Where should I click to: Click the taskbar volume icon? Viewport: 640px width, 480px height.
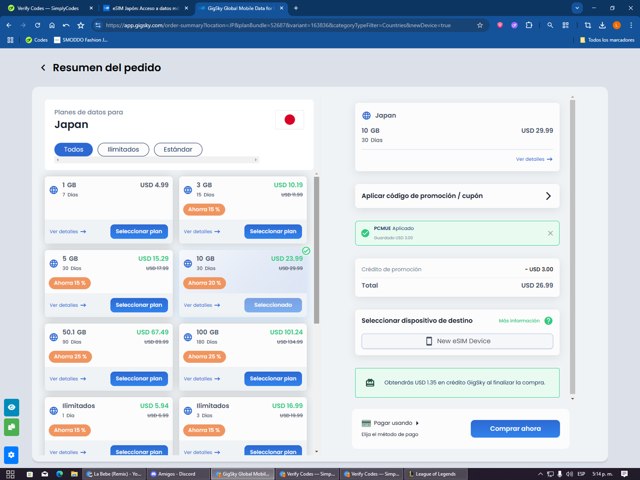(x=569, y=474)
